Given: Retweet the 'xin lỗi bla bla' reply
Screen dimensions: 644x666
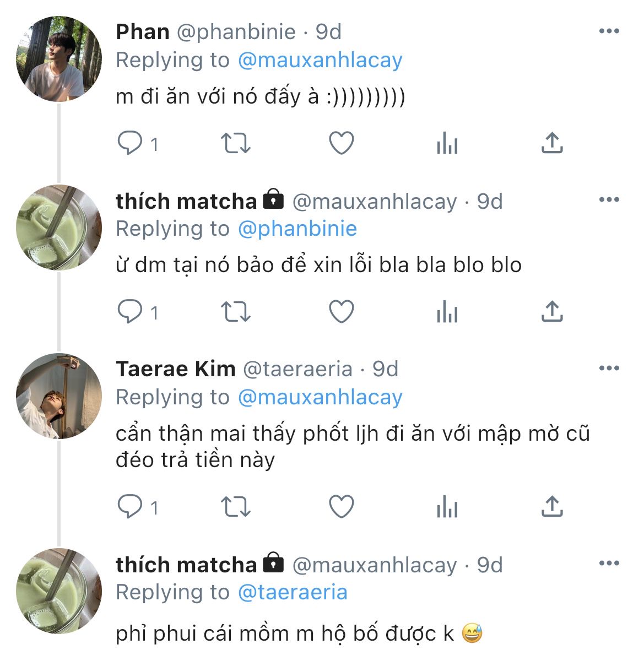Looking at the screenshot, I should [235, 312].
